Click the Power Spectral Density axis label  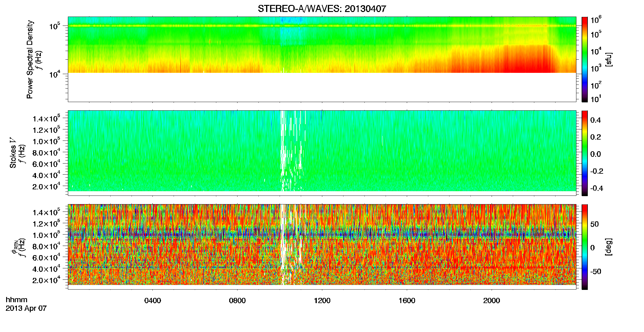30,59
